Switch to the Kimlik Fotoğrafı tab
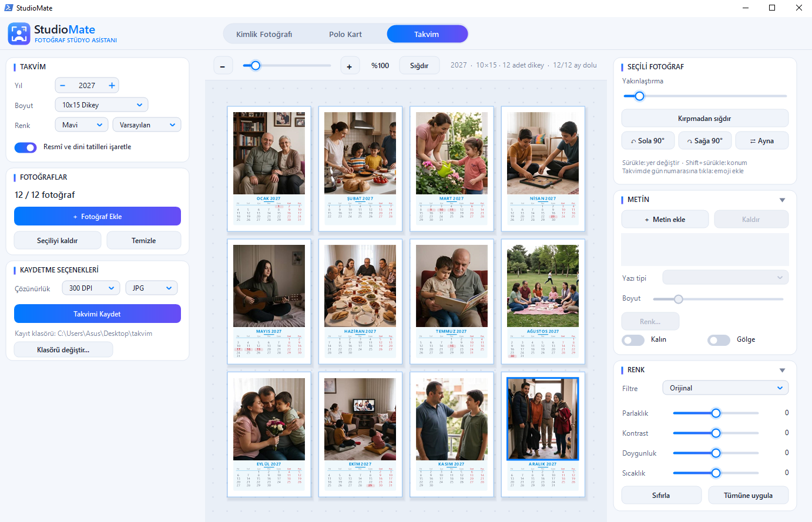812x522 pixels. tap(264, 34)
